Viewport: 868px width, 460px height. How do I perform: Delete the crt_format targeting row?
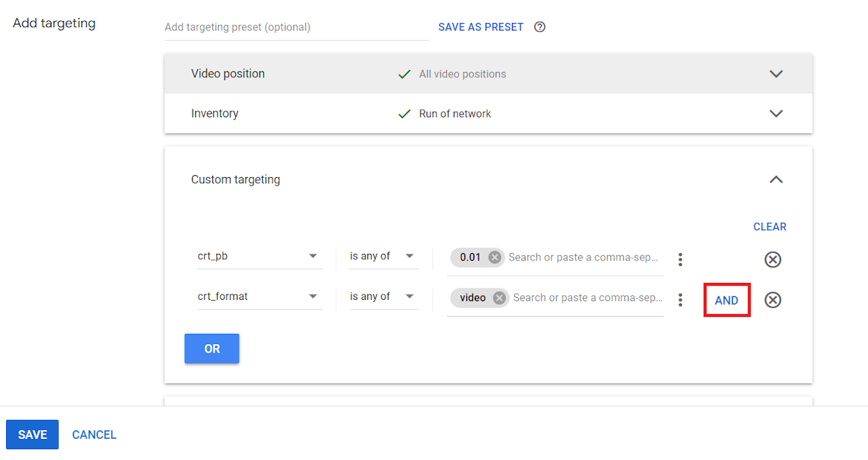[772, 300]
